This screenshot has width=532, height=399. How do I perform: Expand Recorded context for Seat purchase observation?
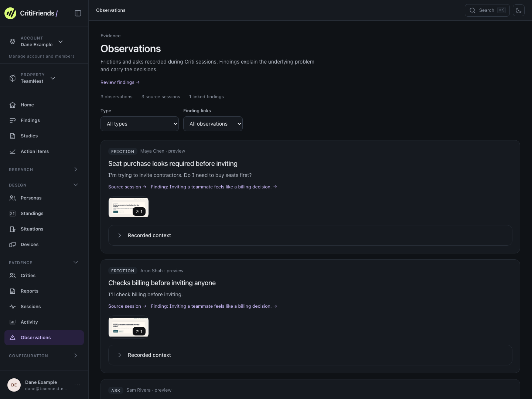pyautogui.click(x=310, y=235)
